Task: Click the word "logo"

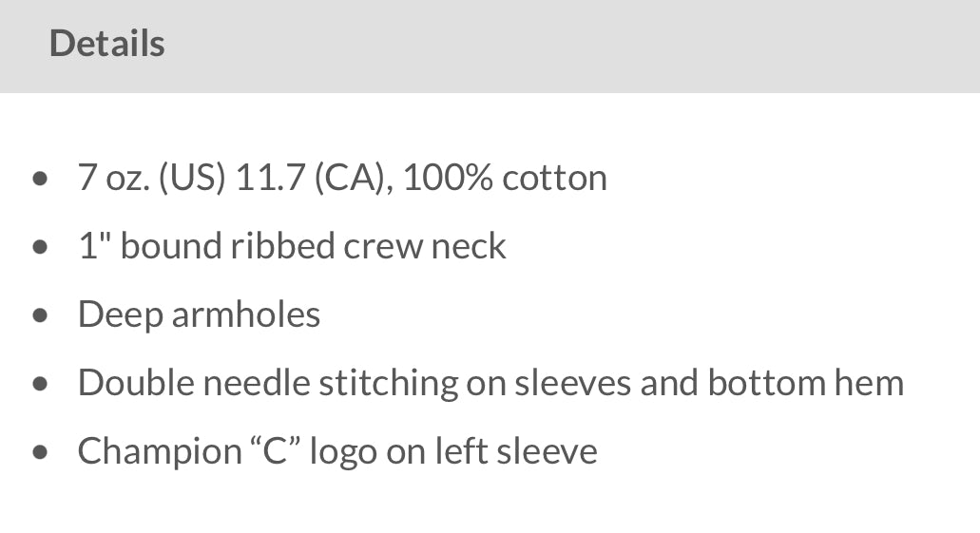Action: (x=343, y=450)
